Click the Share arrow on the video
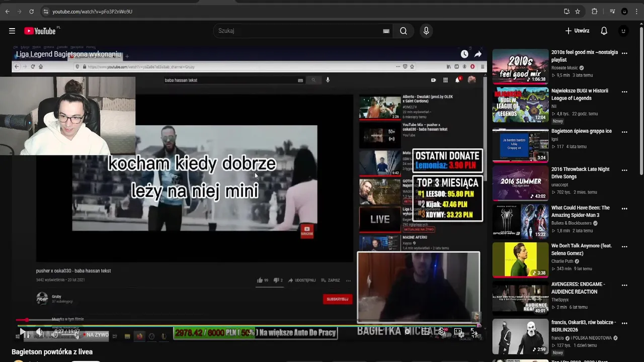 pos(478,54)
